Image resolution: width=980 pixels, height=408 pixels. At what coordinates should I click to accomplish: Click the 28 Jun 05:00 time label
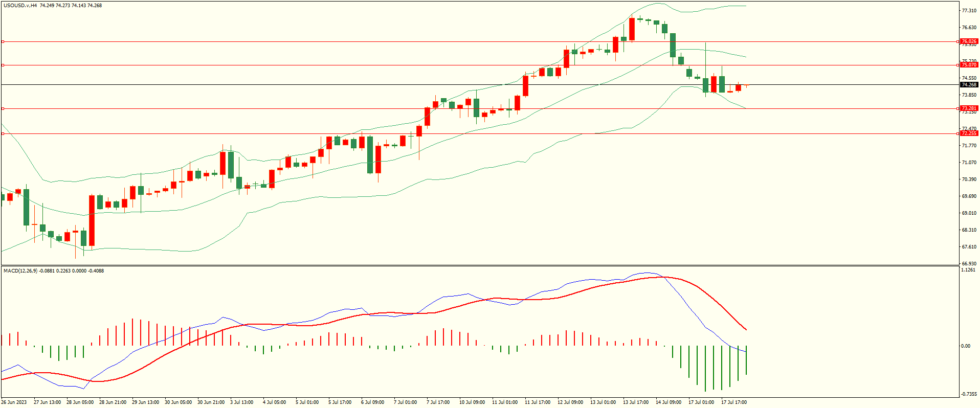(80, 402)
